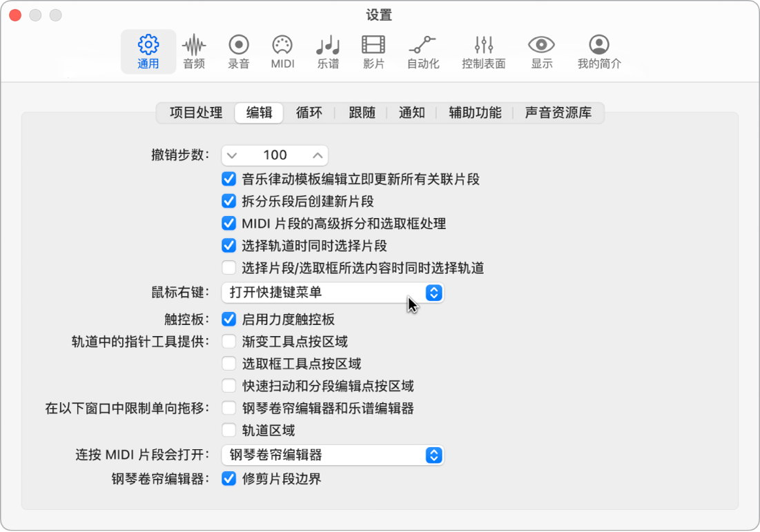
Task: Uncheck 修剪片段边界 for 钢琴卷帘编辑器
Action: click(x=229, y=478)
